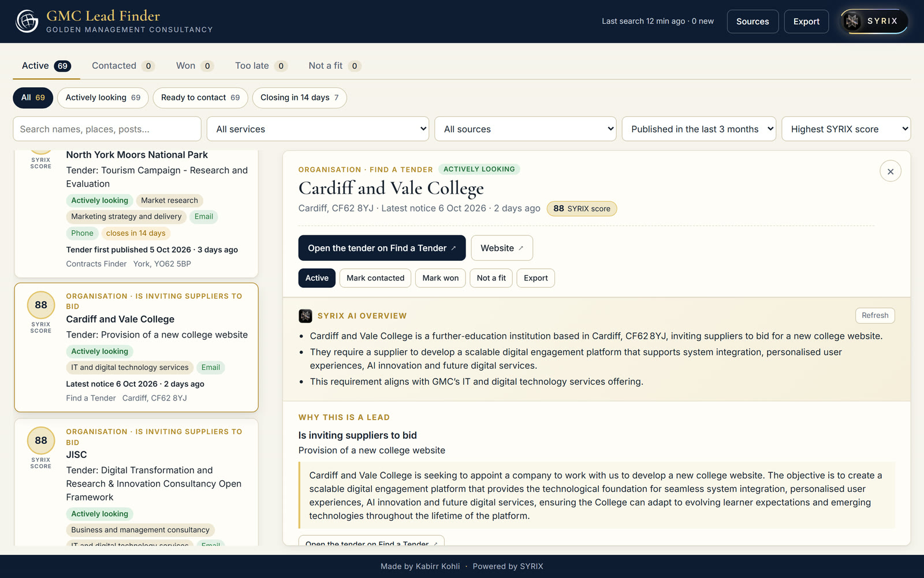Click the Marketing strategy and delivery tag

[126, 217]
